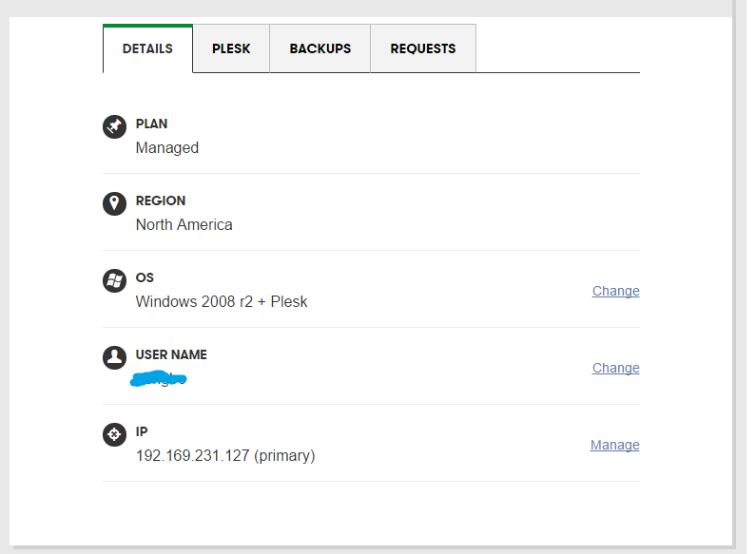This screenshot has width=756, height=554.
Task: Switch to the PLESK tab
Action: pyautogui.click(x=231, y=48)
